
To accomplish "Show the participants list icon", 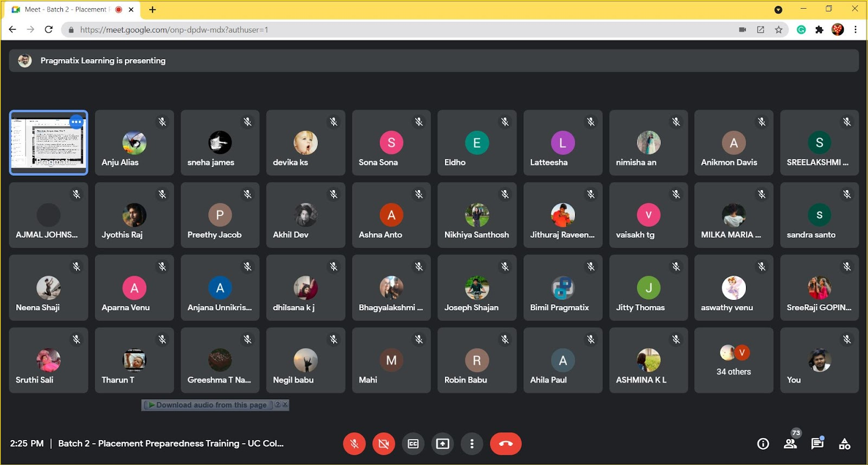I will 790,444.
